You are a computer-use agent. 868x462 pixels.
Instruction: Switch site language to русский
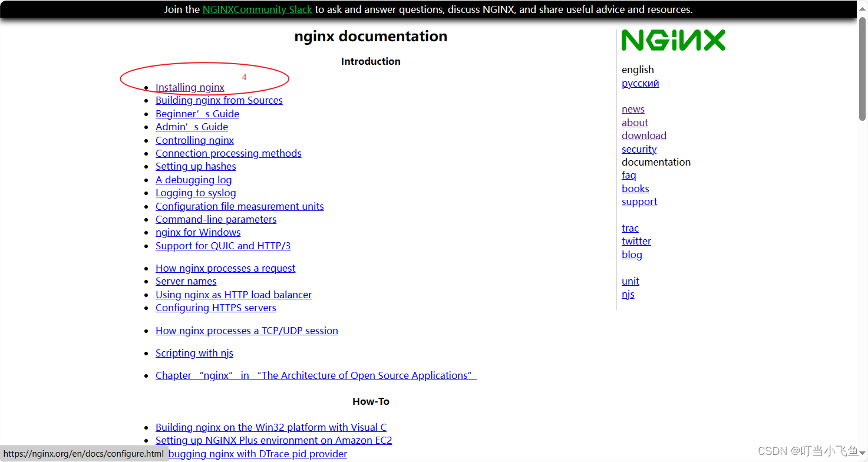640,83
